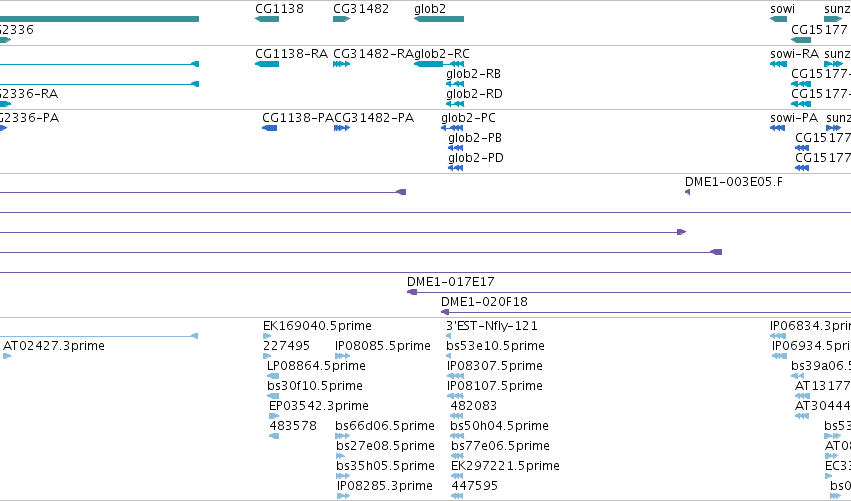
Task: Select EST 447595 label
Action: (x=474, y=486)
